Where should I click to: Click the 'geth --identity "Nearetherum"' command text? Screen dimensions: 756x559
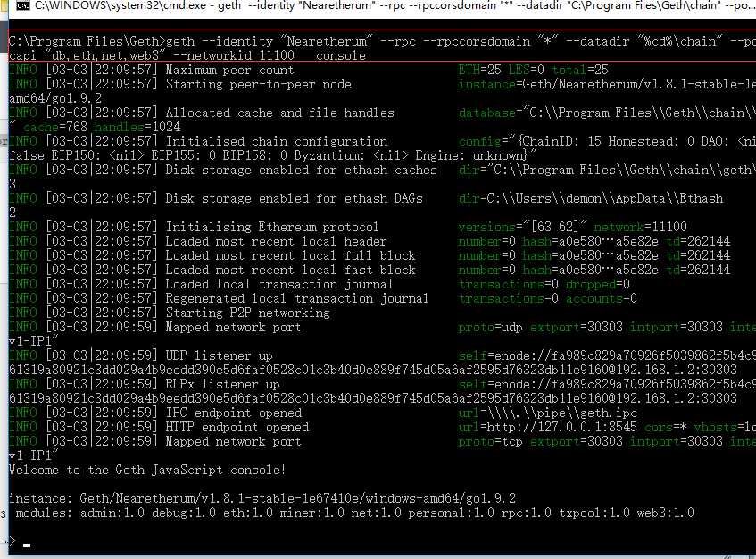[x=269, y=41]
